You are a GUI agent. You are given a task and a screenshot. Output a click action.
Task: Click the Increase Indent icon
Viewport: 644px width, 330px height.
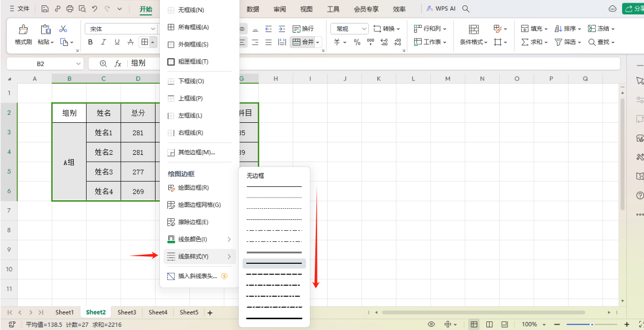point(281,29)
